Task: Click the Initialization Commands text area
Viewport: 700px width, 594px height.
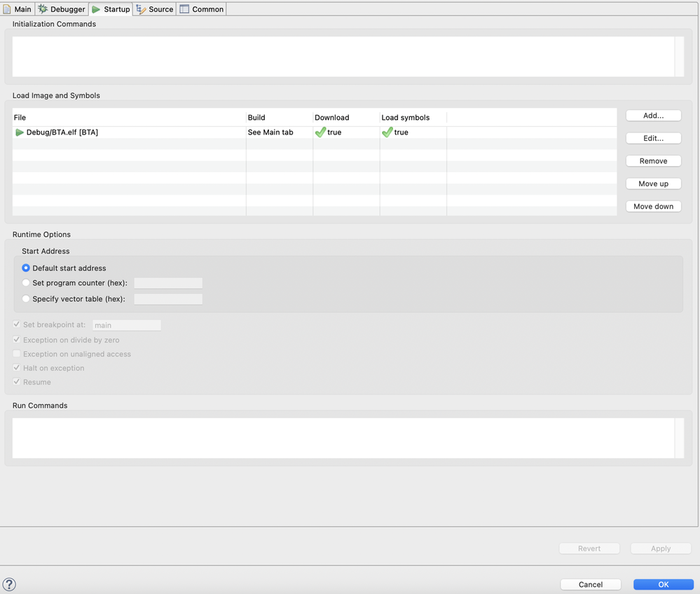Action: (x=343, y=57)
